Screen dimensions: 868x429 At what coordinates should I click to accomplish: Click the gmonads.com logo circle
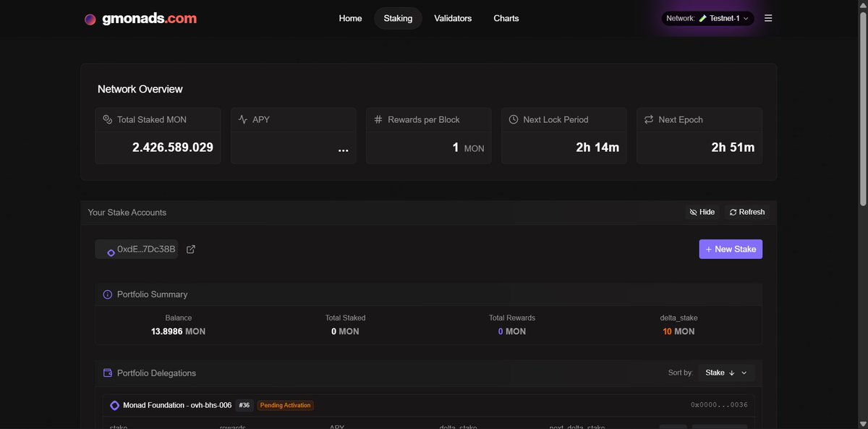(x=90, y=20)
